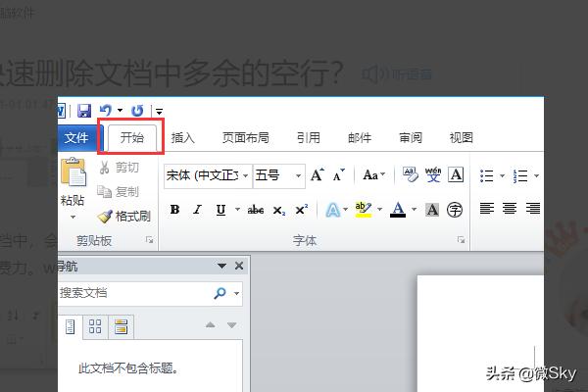Open search options dropdown arrow
Viewport: 588px width, 392px height.
236,293
